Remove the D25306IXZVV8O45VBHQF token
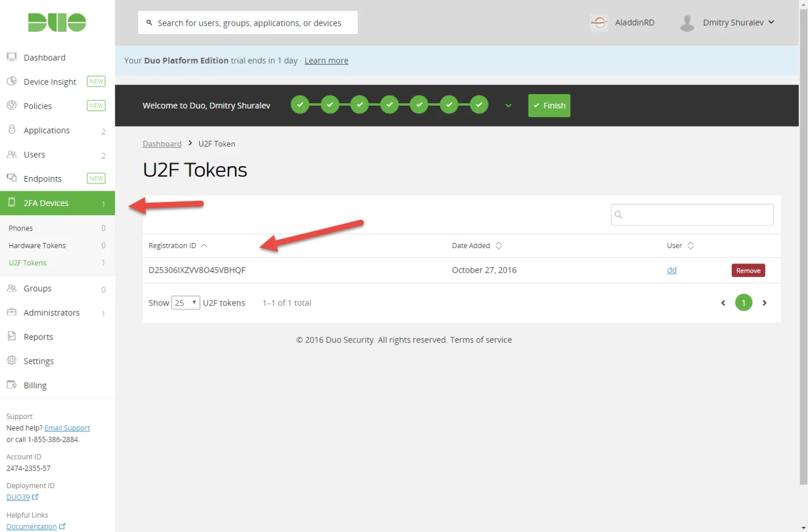 click(x=748, y=270)
